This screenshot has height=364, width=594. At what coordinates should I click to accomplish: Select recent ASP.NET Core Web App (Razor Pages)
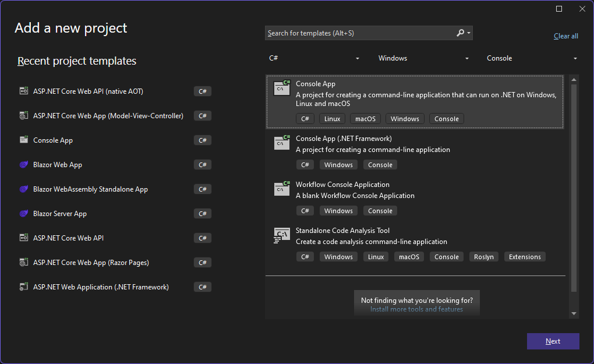pos(91,263)
